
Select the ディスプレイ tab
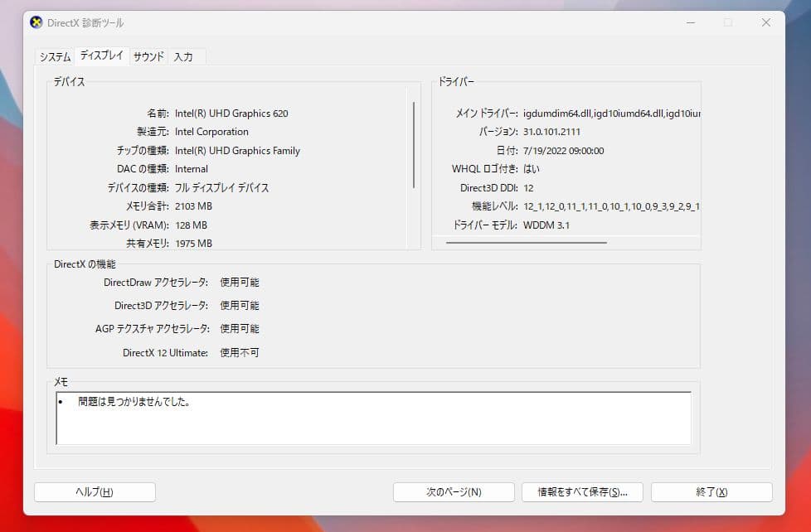(100, 55)
